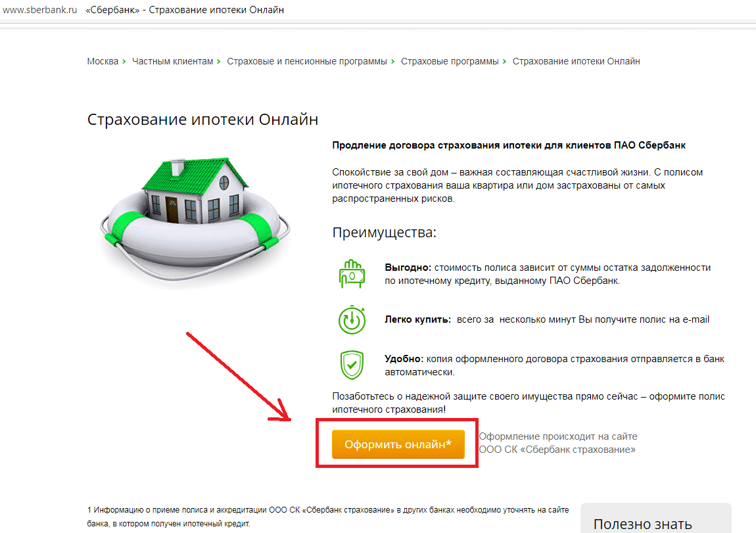The height and width of the screenshot is (533, 756).
Task: Click the green chevron after Москва
Action: 124,61
